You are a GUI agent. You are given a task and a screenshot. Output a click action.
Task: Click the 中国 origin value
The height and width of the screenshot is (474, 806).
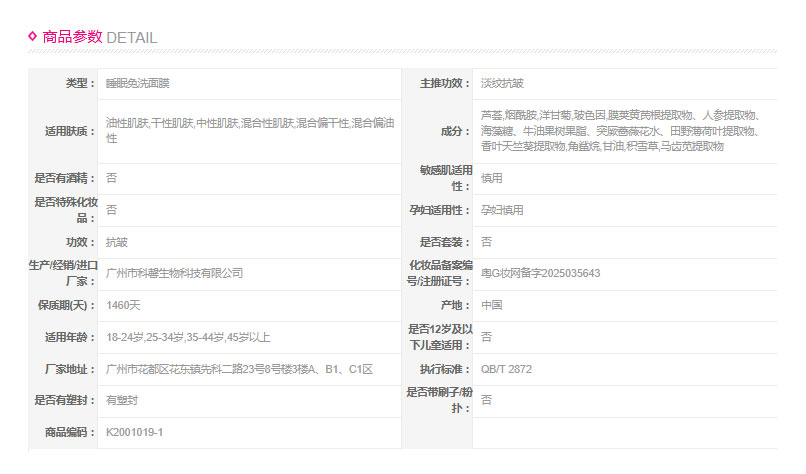pyautogui.click(x=491, y=305)
